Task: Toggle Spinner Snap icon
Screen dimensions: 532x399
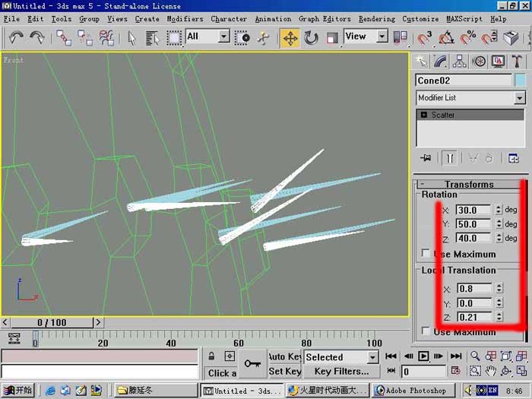Action: (x=489, y=38)
